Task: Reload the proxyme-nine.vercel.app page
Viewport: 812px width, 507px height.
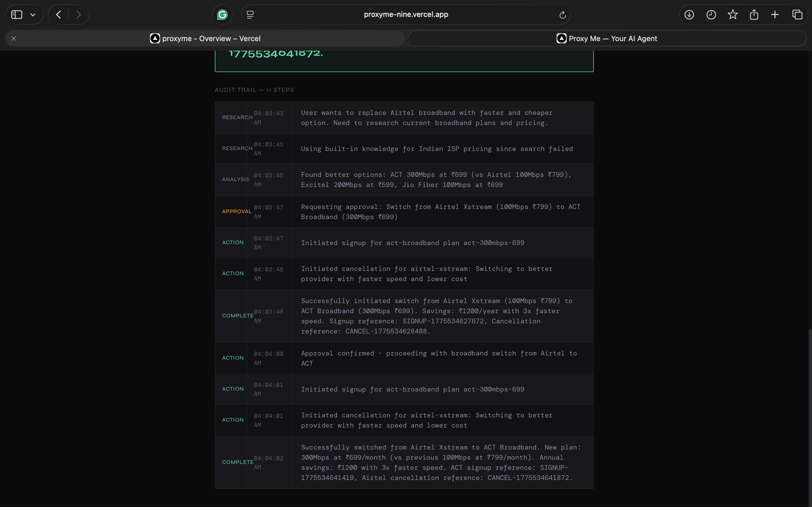Action: click(x=562, y=15)
